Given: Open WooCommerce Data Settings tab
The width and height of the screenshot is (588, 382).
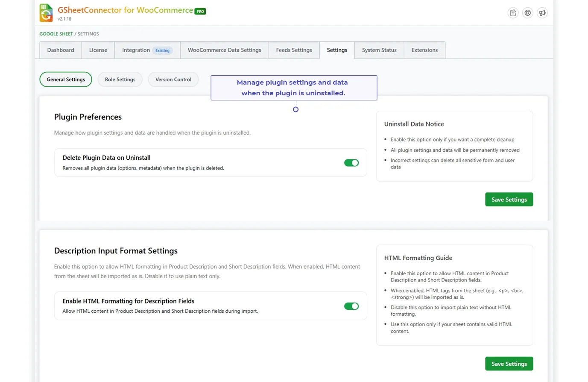Looking at the screenshot, I should pyautogui.click(x=225, y=50).
